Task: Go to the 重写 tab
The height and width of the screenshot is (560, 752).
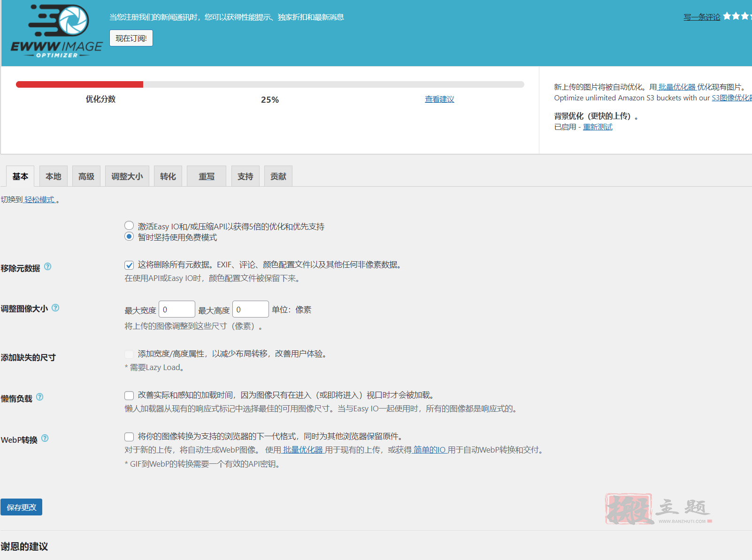Action: 207,176
